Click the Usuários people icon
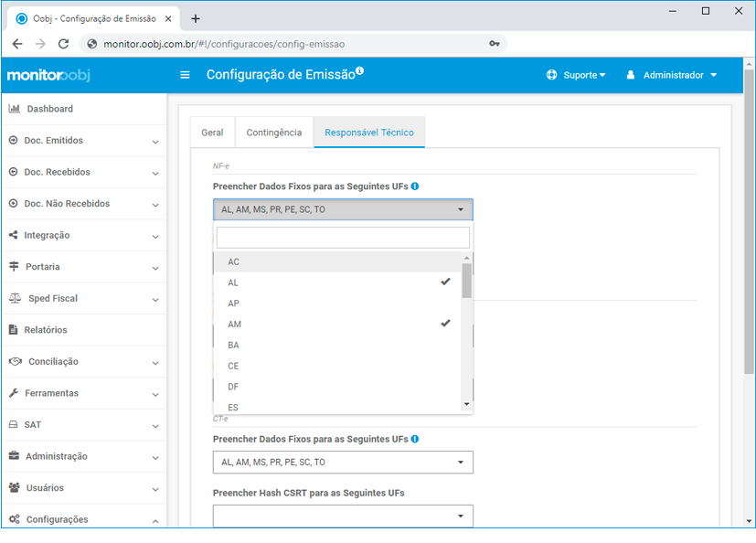The height and width of the screenshot is (543, 756). [x=15, y=487]
